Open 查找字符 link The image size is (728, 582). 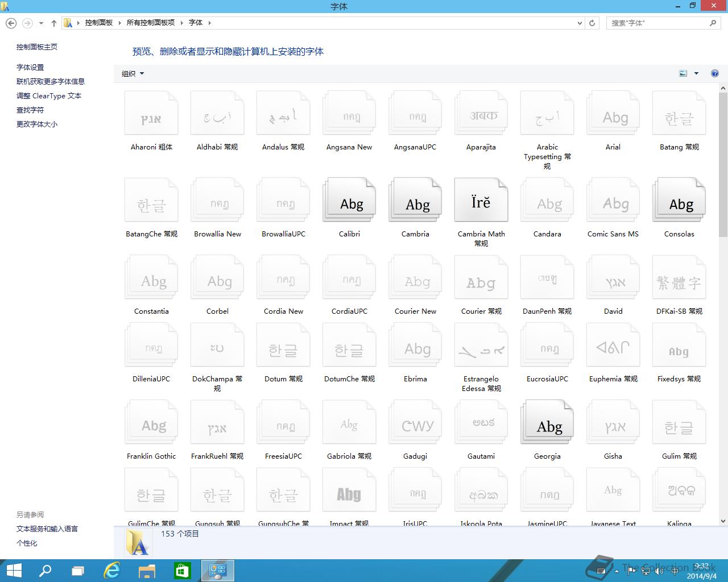point(30,110)
